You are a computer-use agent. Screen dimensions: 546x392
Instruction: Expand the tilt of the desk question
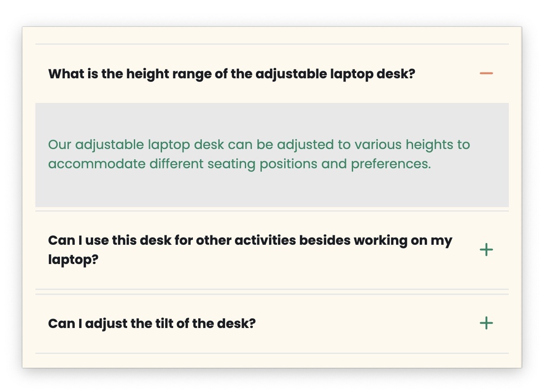click(151, 323)
